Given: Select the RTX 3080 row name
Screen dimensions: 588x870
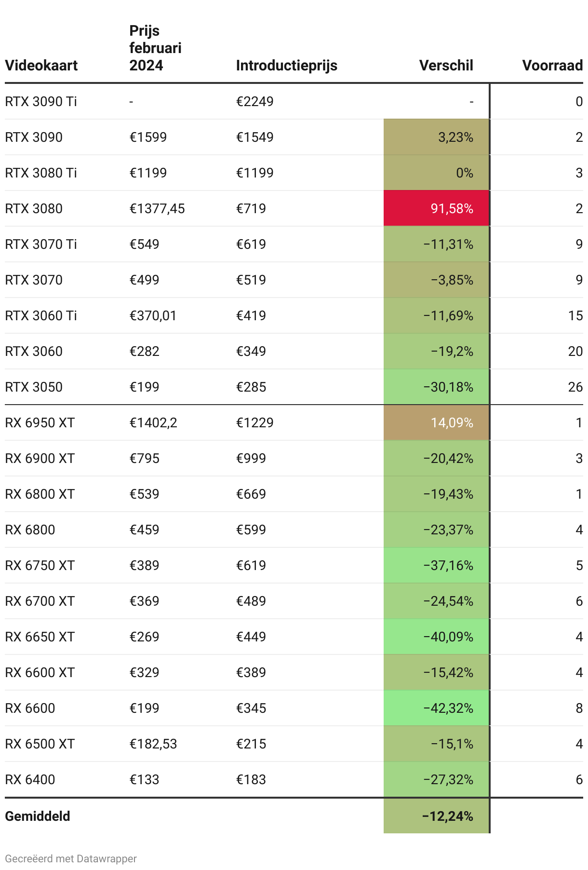Looking at the screenshot, I should point(34,208).
